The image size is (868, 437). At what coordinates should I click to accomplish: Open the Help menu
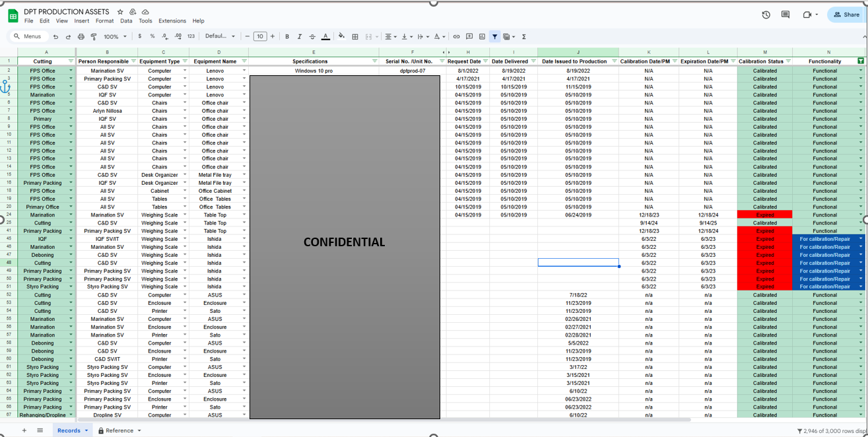198,21
